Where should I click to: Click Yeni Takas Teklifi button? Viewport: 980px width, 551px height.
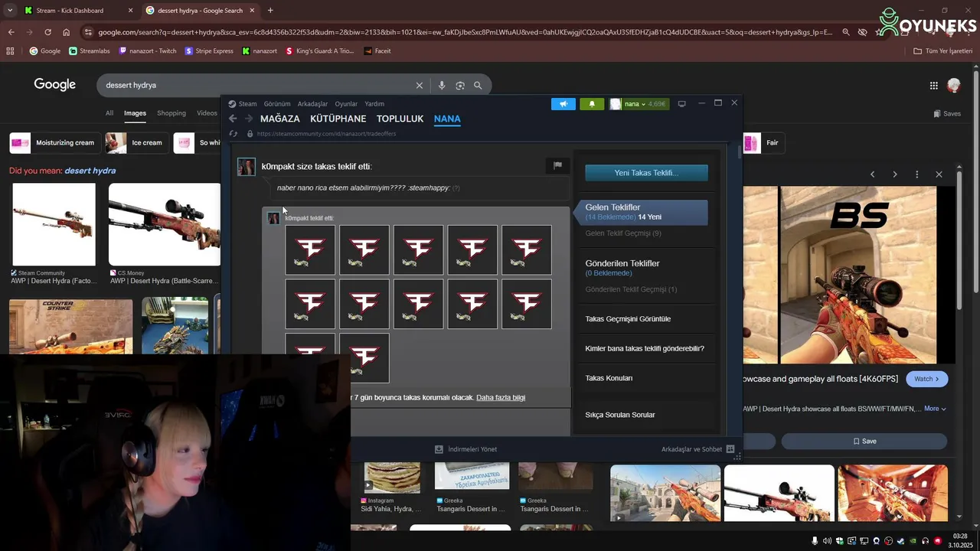[646, 173]
